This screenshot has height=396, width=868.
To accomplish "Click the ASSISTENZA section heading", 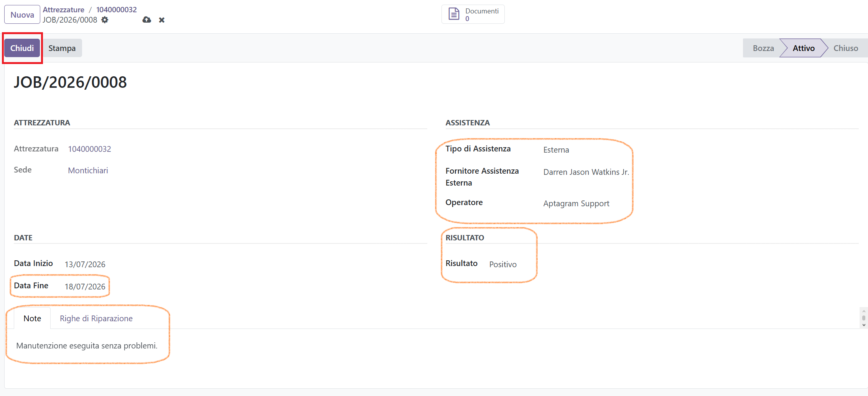I will (x=468, y=123).
